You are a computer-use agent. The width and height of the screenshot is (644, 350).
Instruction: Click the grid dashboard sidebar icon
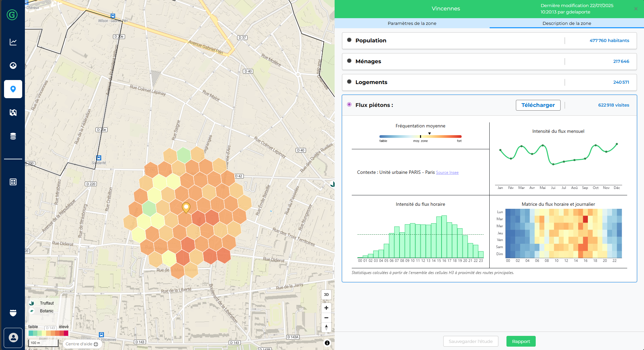(x=13, y=182)
